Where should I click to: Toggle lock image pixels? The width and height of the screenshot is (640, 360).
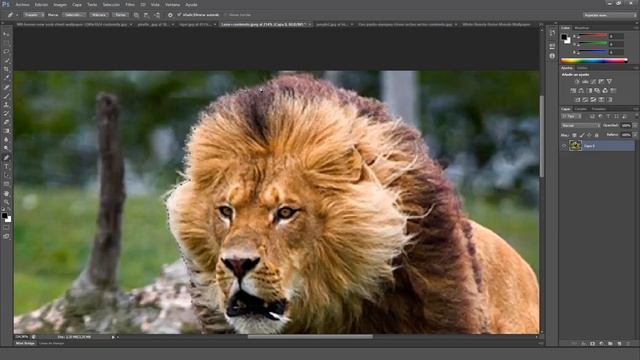tap(582, 135)
